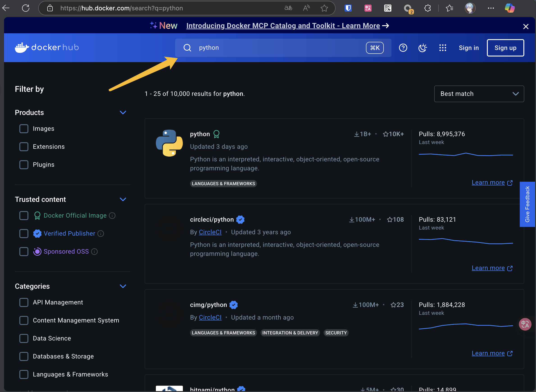Enable the Verified Publisher filter
This screenshot has height=392, width=536.
(24, 234)
